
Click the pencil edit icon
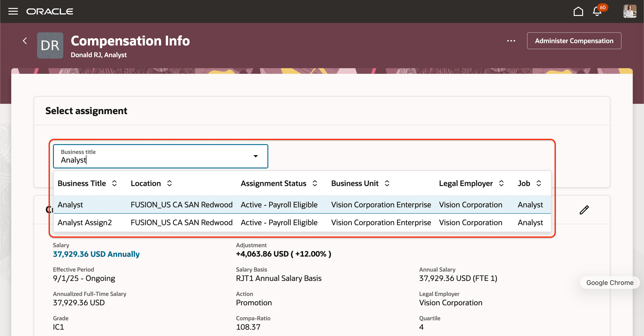click(584, 210)
